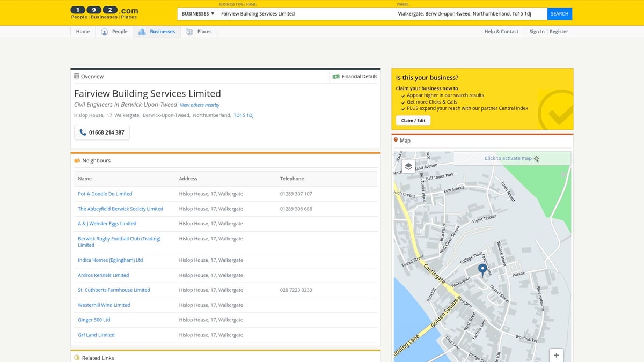Open The Abbeyfield Berwick Society Limited link
Viewport: 644px width, 362px height.
(121, 209)
